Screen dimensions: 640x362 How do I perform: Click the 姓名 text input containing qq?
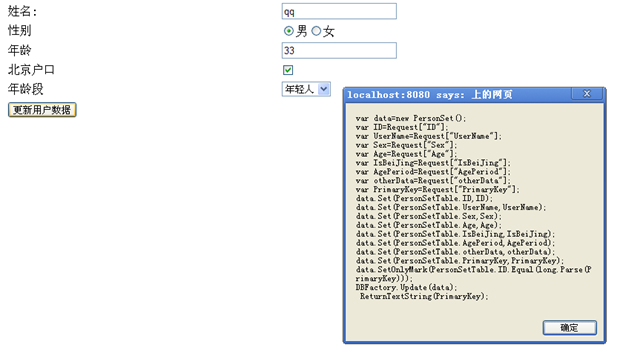click(x=339, y=11)
